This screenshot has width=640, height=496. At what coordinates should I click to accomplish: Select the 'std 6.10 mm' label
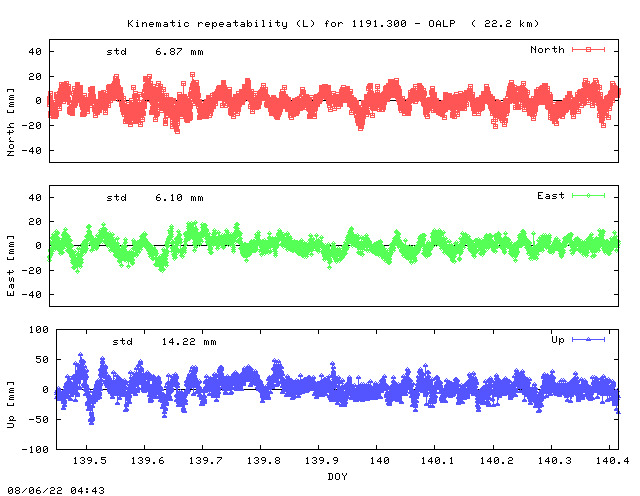[155, 198]
